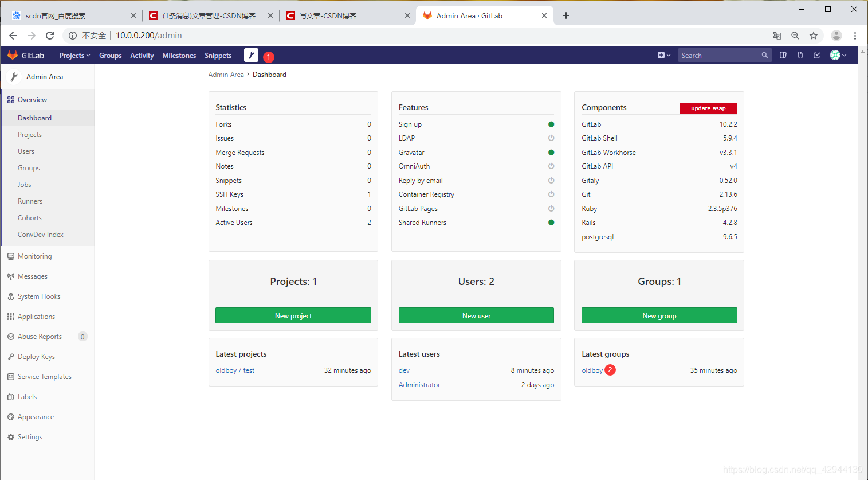Open Groups in the top navbar

pyautogui.click(x=111, y=56)
